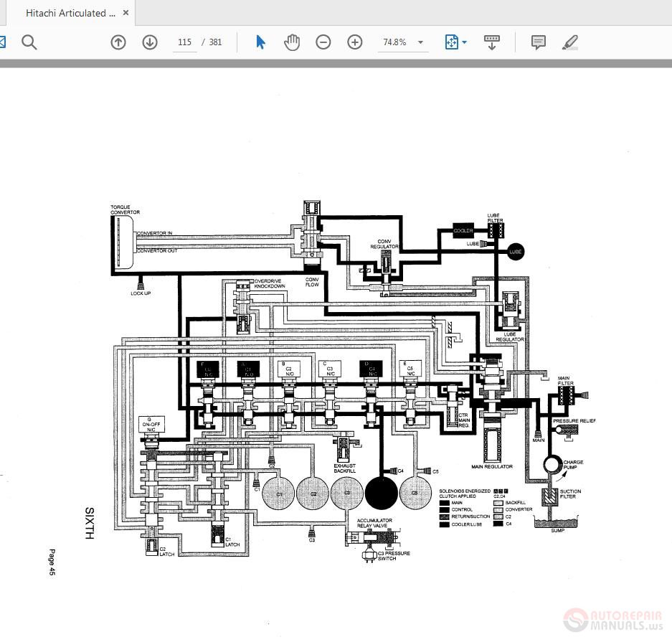This screenshot has height=642, width=672.
Task: Click the CONVERTOR IN label
Action: coord(154,233)
